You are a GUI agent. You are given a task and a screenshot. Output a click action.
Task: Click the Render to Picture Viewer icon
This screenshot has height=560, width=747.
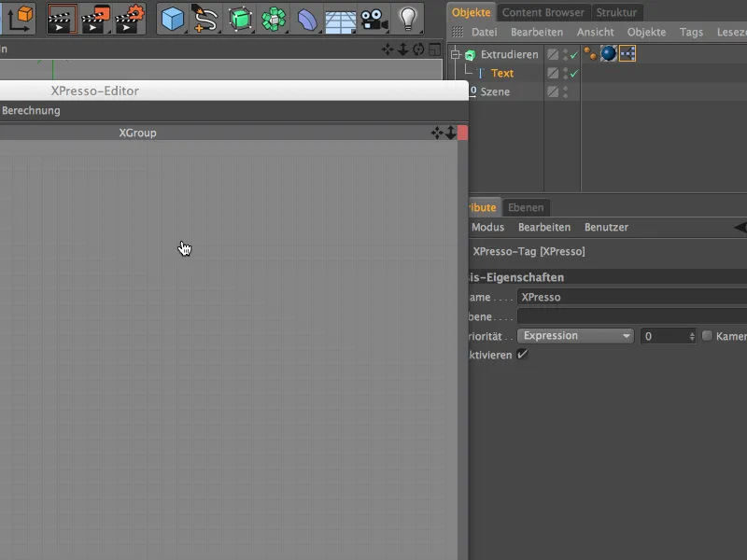[x=96, y=19]
